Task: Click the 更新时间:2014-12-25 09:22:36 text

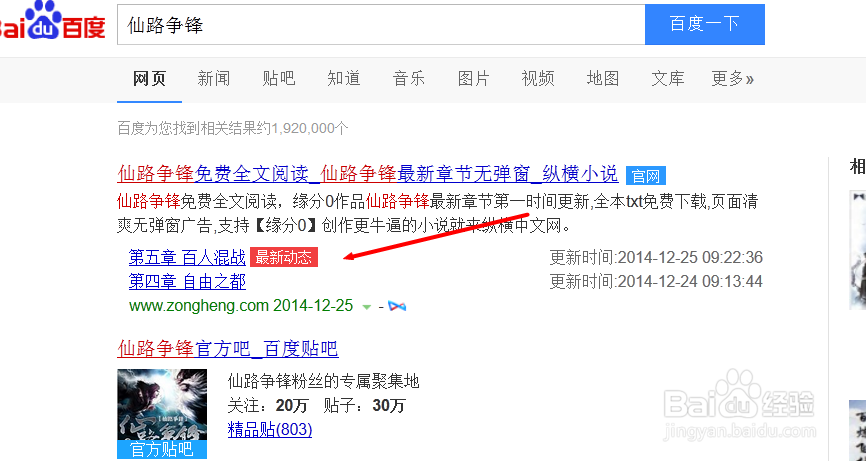Action: [x=656, y=257]
